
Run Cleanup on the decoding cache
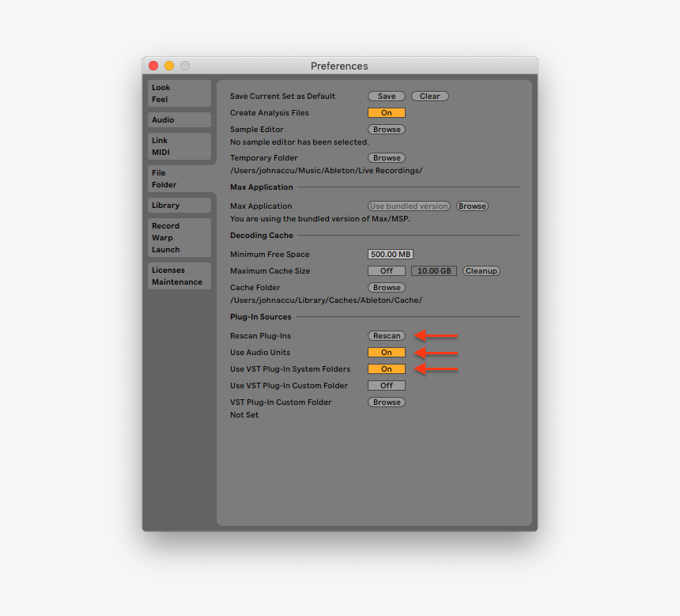point(482,270)
